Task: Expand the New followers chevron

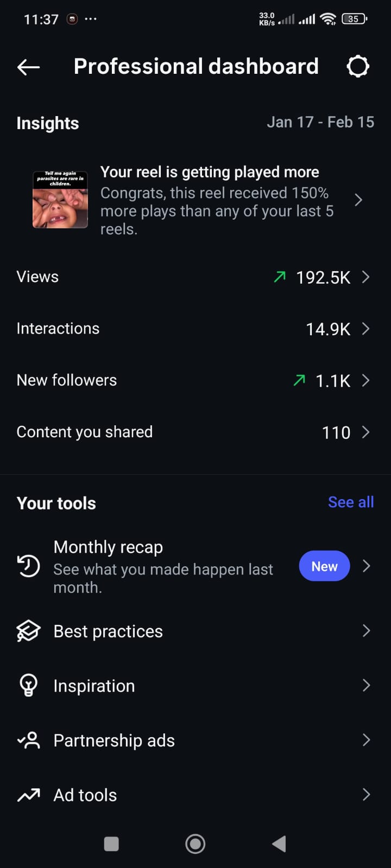Action: click(365, 380)
